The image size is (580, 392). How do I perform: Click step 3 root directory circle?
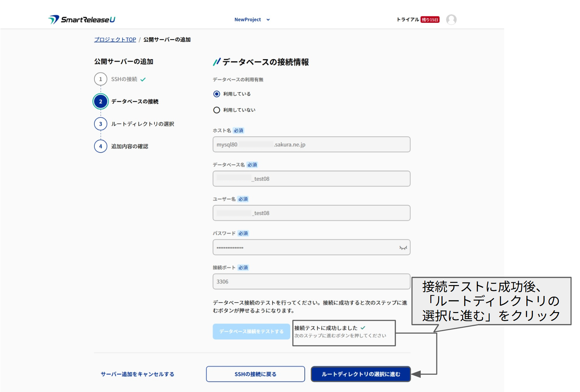point(101,124)
